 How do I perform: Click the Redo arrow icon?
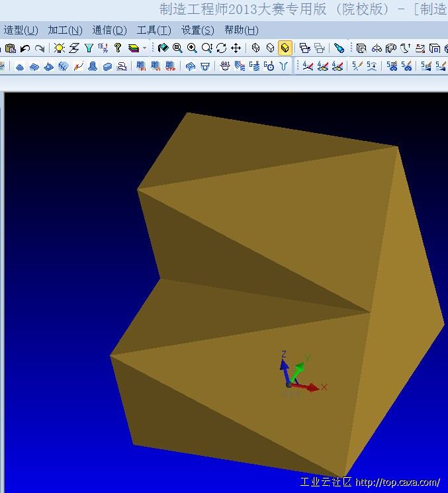click(40, 48)
